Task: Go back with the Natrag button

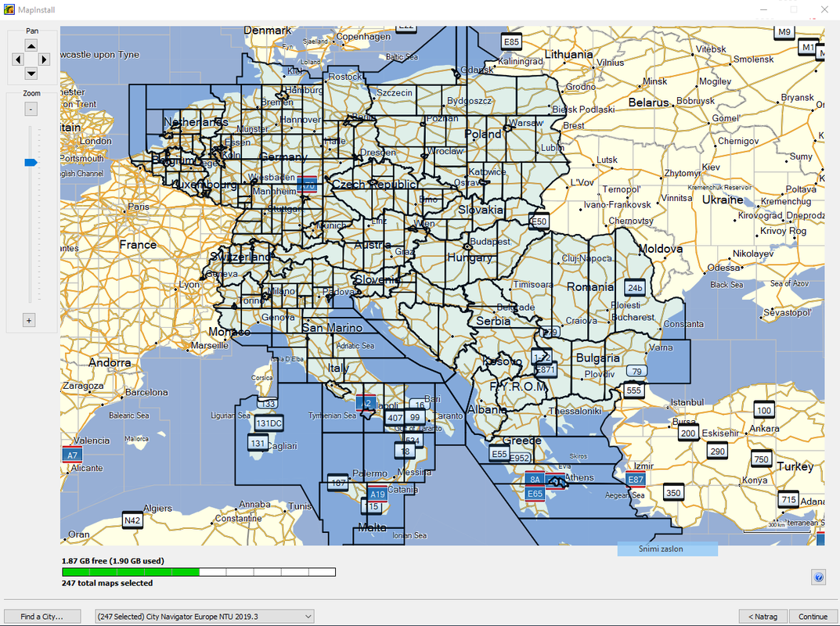Action: [762, 617]
